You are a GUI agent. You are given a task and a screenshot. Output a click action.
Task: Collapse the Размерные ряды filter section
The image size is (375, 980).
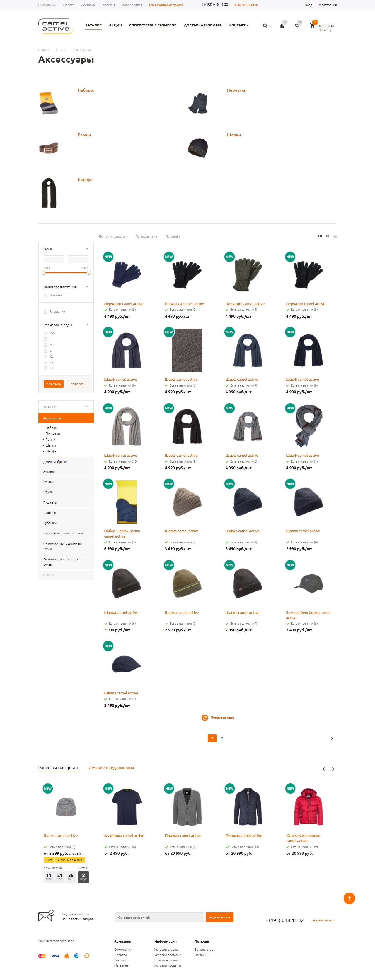pos(87,325)
